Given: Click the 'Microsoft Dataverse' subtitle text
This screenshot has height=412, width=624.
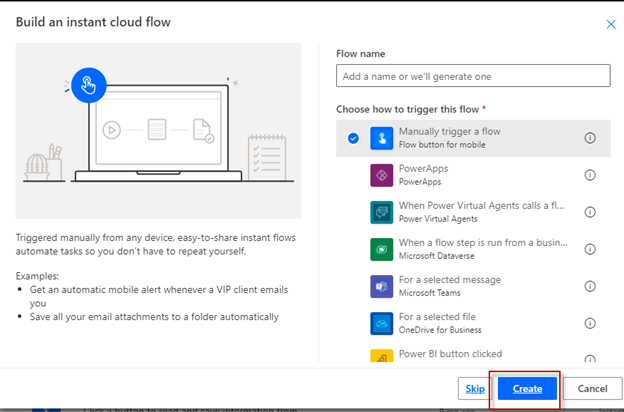Looking at the screenshot, I should pos(436,256).
